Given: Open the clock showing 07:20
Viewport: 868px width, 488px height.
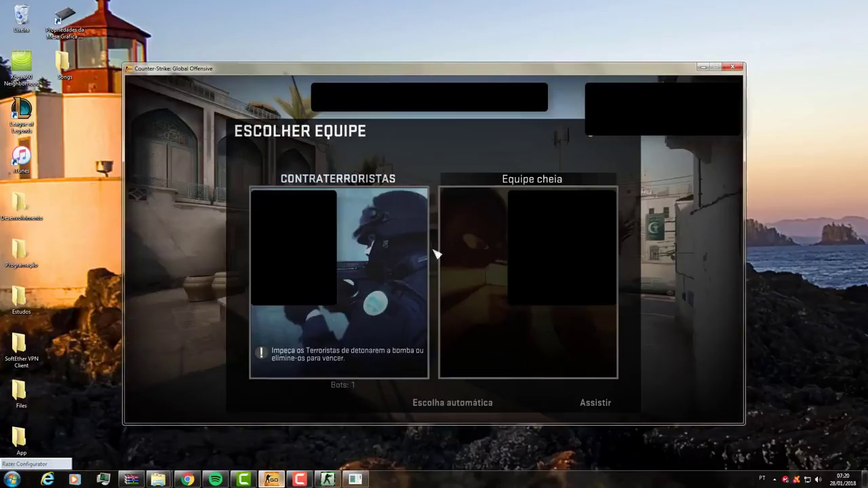Looking at the screenshot, I should click(843, 479).
